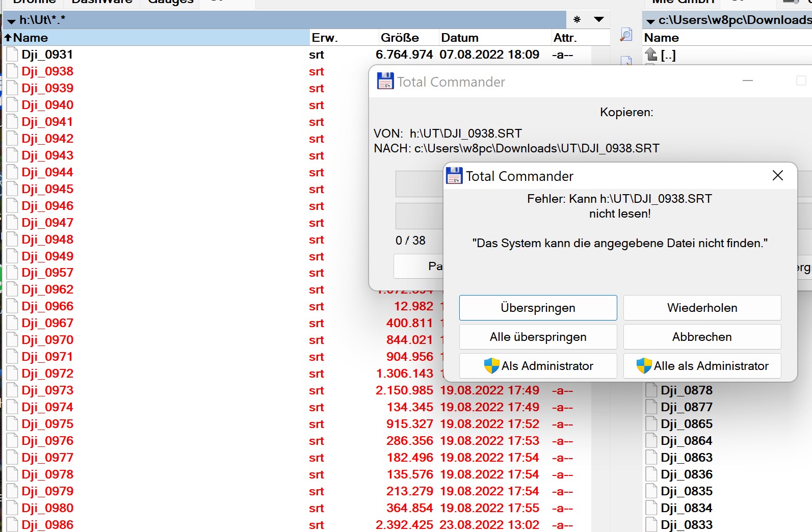
Task: Select the file Dji_0942 in left panel
Action: 47,139
